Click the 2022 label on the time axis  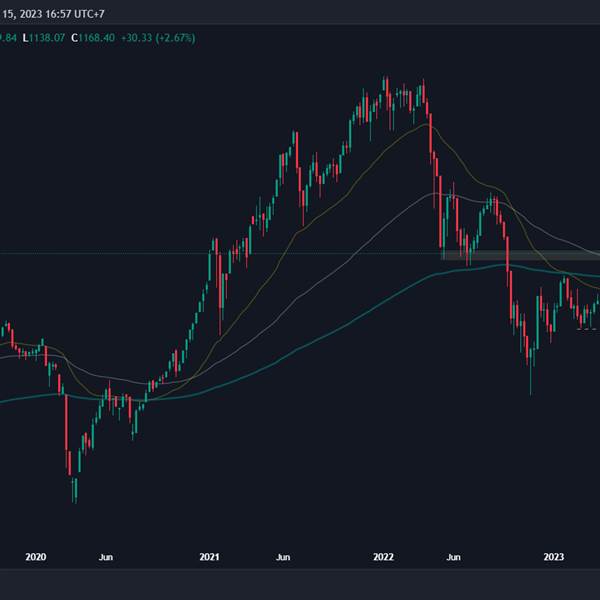[383, 557]
